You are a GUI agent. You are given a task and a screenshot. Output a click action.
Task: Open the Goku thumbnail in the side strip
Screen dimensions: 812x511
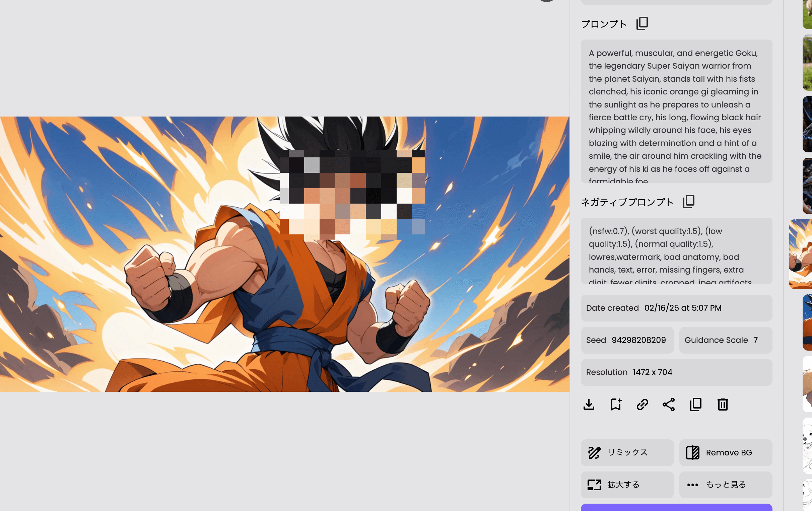pyautogui.click(x=801, y=254)
